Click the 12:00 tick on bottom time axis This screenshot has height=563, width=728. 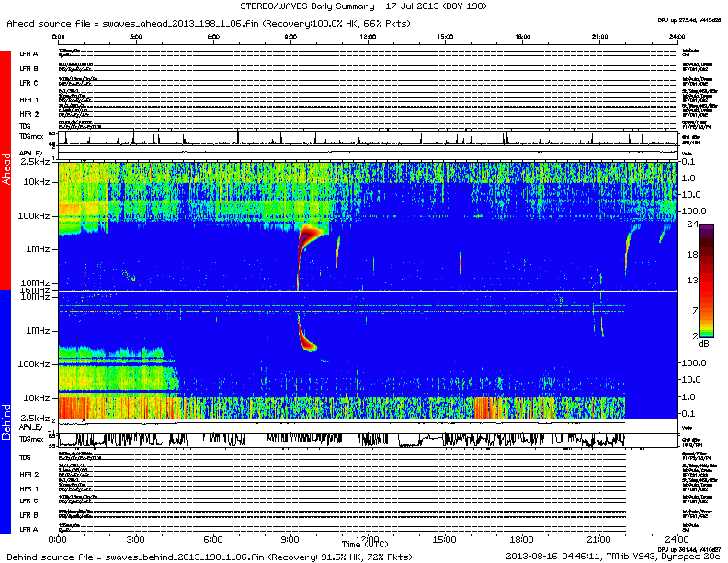coord(368,538)
